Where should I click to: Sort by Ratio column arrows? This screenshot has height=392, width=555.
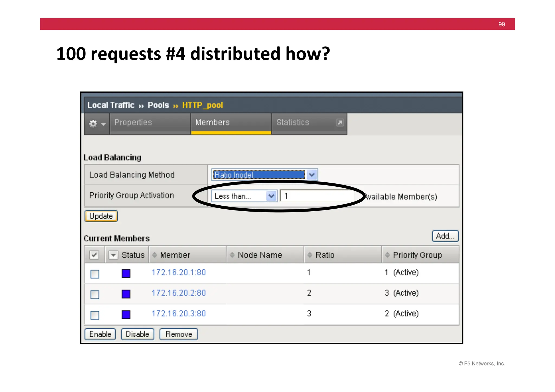coord(310,255)
